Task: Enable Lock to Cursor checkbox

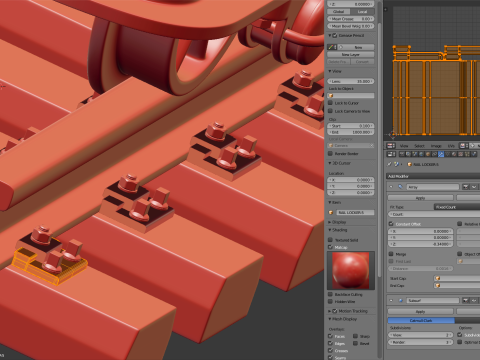Action: [330, 103]
